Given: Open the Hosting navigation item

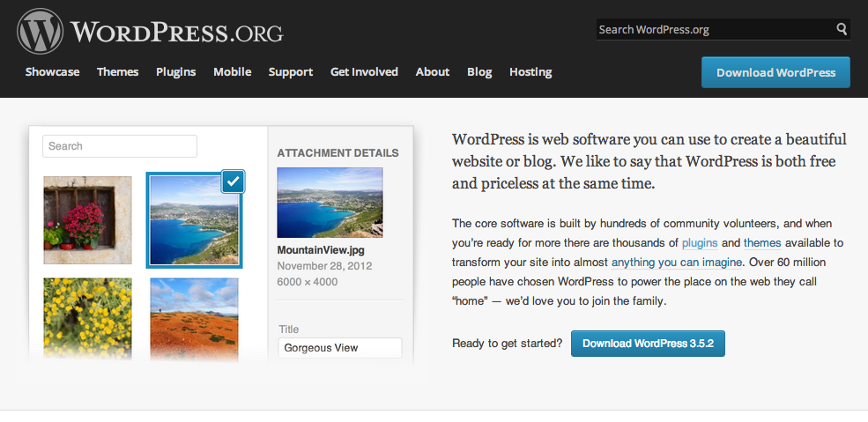Looking at the screenshot, I should (530, 72).
